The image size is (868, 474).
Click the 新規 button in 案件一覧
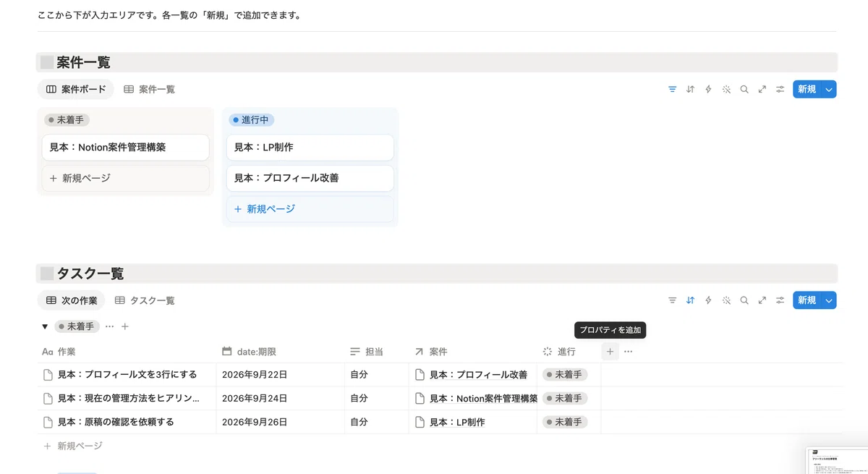(807, 89)
